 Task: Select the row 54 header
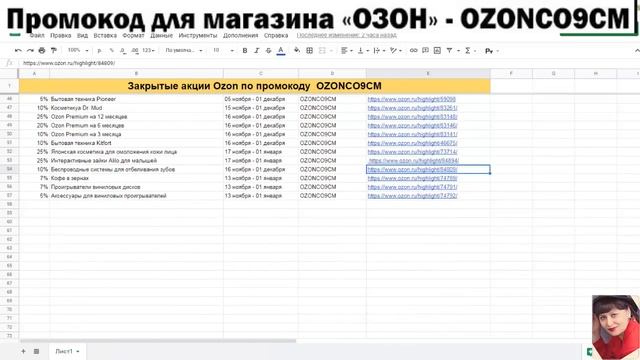pos(9,169)
